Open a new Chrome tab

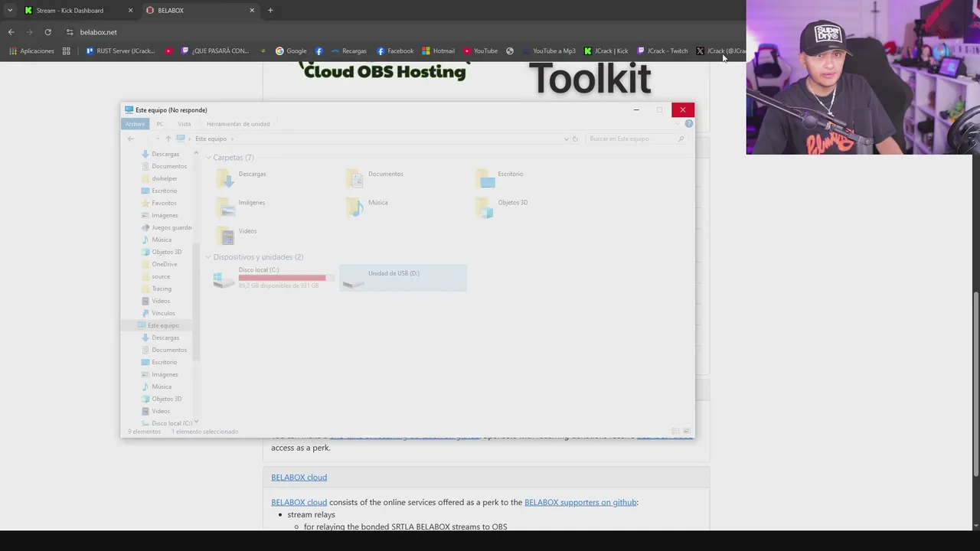[270, 11]
